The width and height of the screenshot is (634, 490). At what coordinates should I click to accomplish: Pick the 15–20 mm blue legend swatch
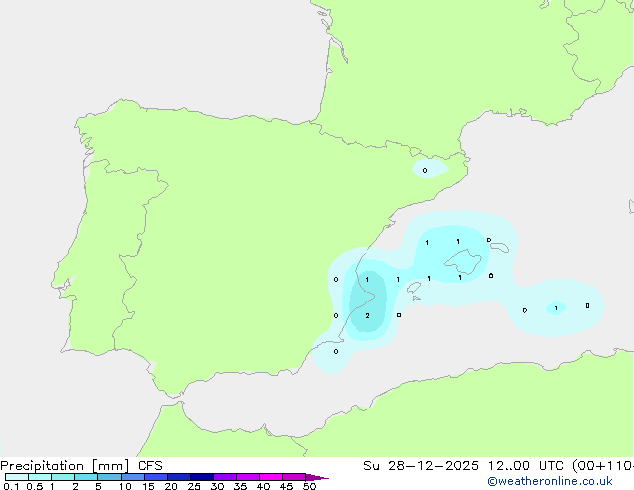(x=156, y=477)
